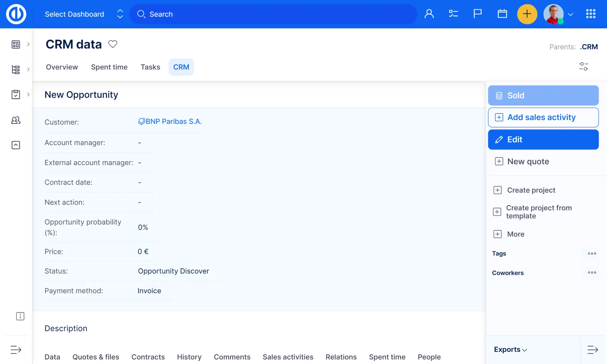Open the nine-dot apps grid menu

pyautogui.click(x=591, y=14)
